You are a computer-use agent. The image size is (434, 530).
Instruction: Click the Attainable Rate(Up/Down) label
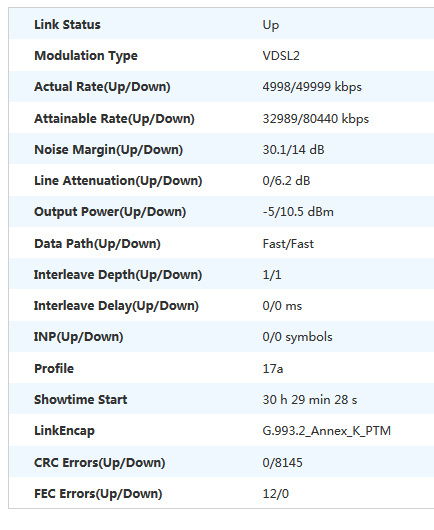(114, 119)
